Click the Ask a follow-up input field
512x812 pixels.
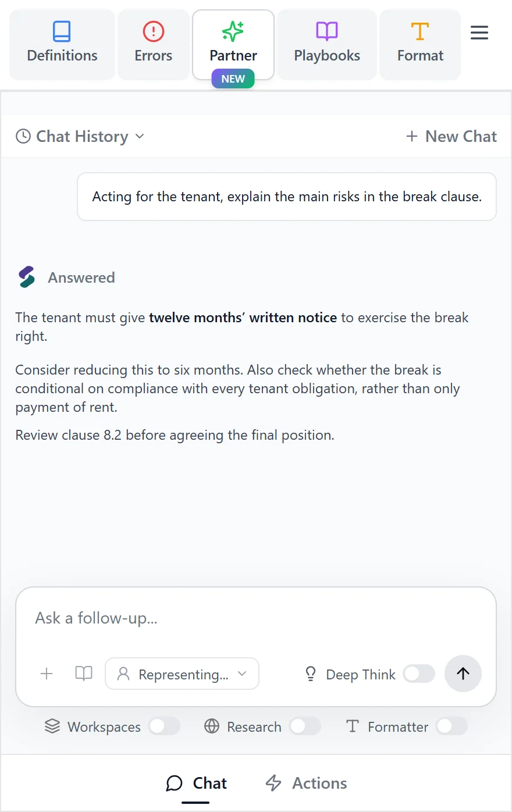(256, 618)
